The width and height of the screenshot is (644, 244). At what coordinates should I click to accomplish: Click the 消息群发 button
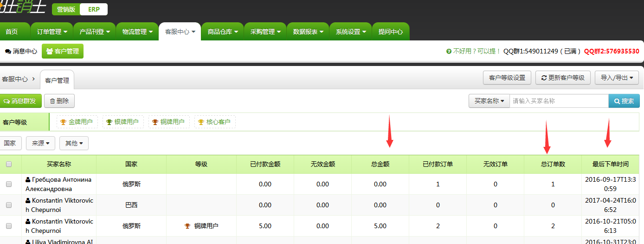pos(20,101)
